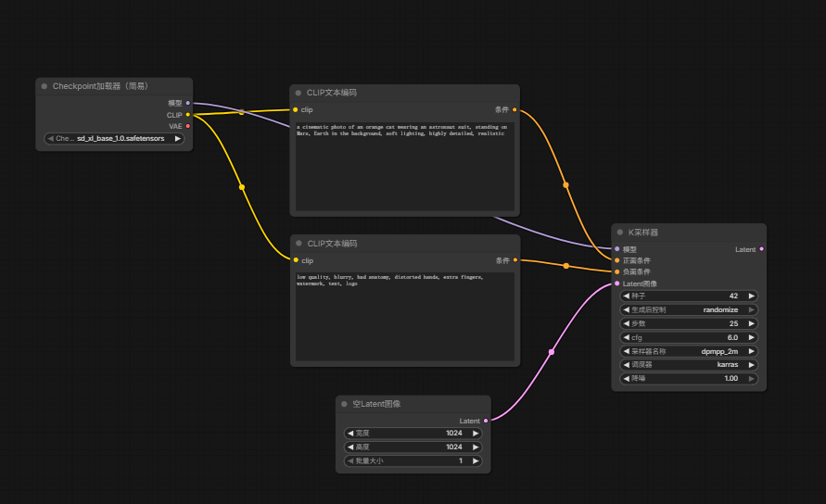Increase 步数 with its right arrow
Screen dimensions: 826x504
(x=752, y=323)
